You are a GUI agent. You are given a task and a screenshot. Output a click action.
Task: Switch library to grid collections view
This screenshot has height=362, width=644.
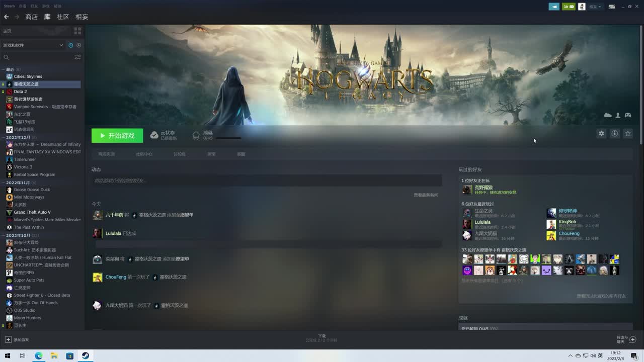(77, 31)
